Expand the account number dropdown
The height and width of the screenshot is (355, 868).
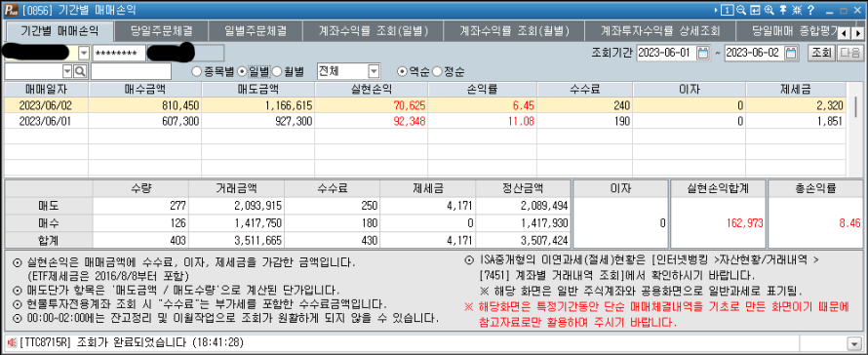pos(84,54)
